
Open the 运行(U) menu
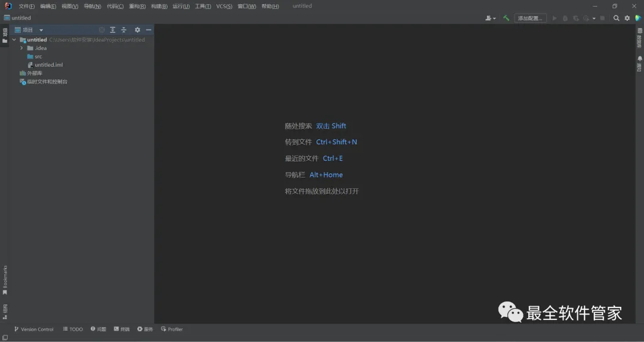point(181,6)
